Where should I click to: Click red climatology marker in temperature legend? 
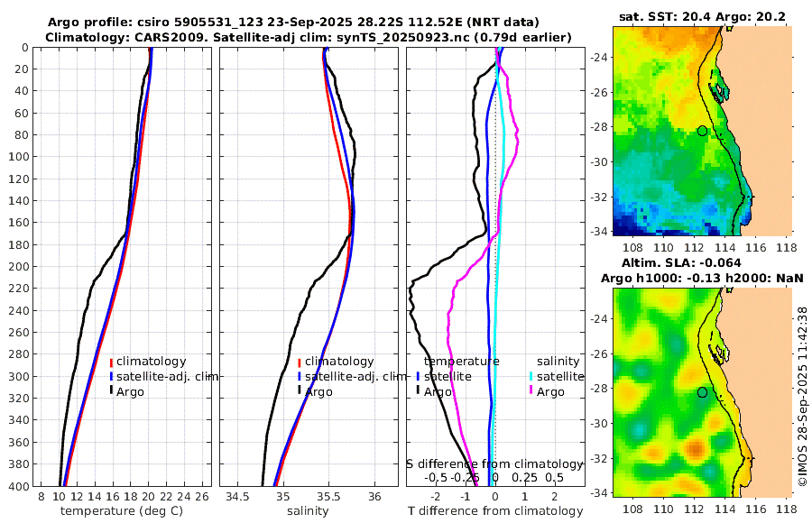click(111, 362)
